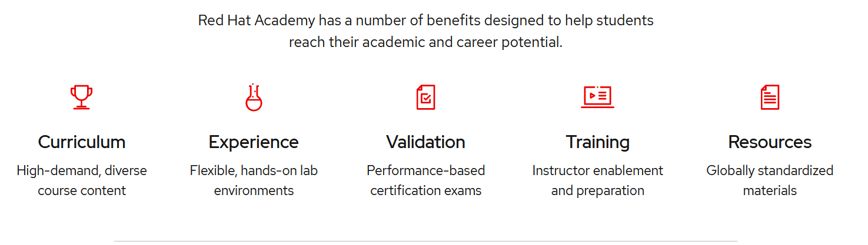Select the 'Performance-based certification exams' description
Image resolution: width=868 pixels, height=245 pixels.
[425, 180]
